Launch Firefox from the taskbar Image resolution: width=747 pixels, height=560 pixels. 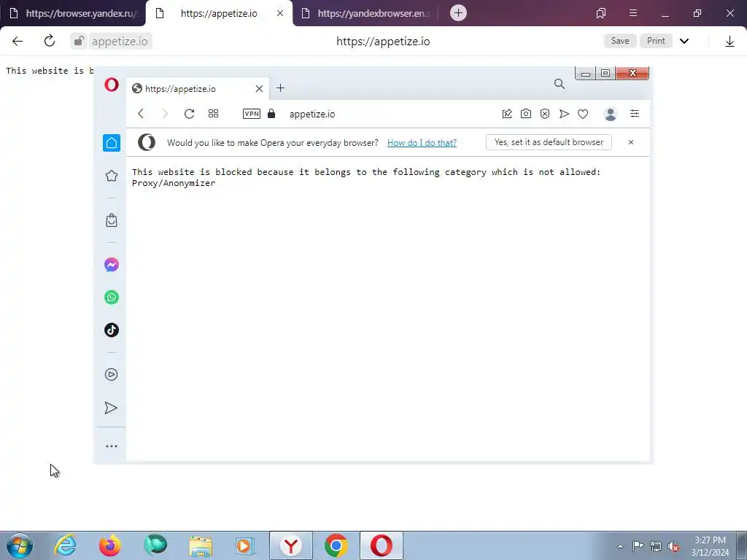[x=110, y=545]
